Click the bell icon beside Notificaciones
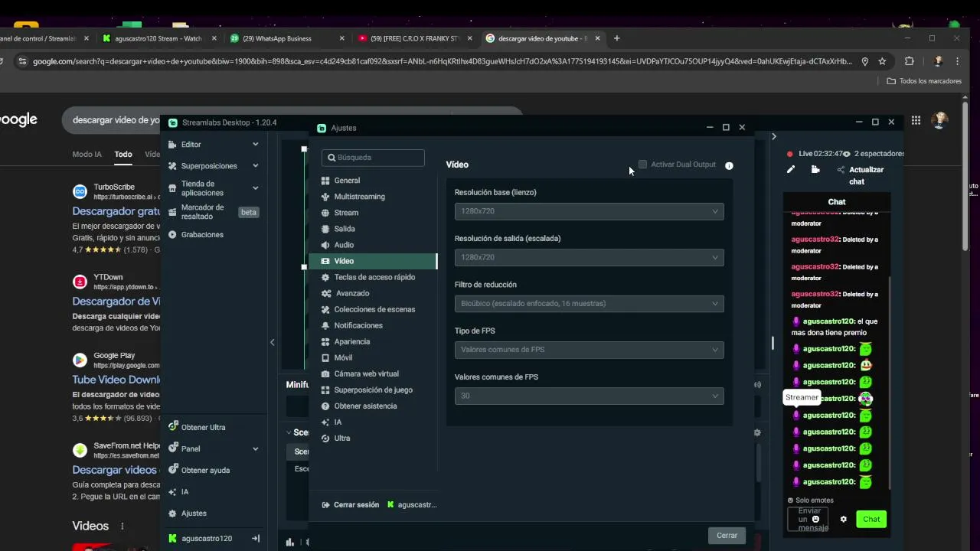 click(x=325, y=325)
